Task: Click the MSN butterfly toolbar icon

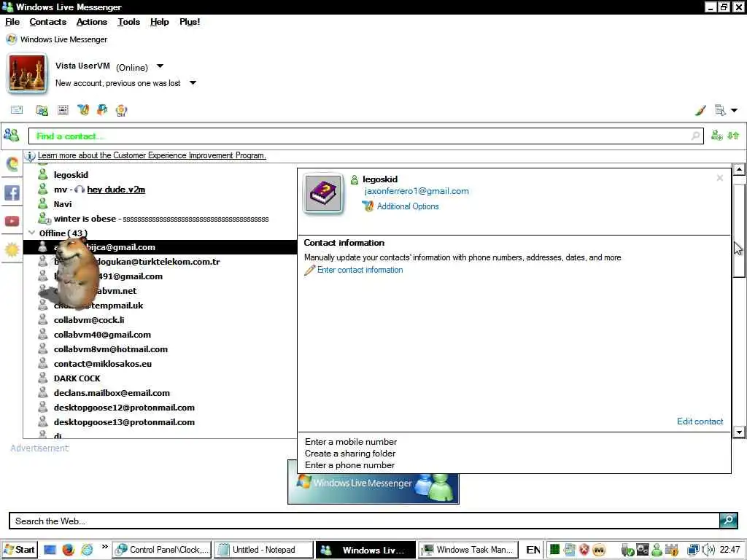Action: (83, 110)
